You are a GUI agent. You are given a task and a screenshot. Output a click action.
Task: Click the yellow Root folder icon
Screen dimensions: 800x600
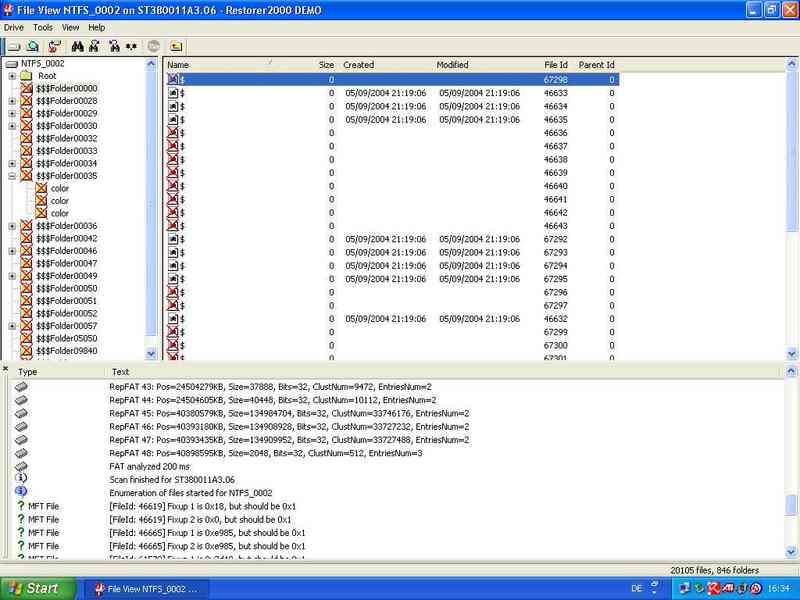coord(27,76)
